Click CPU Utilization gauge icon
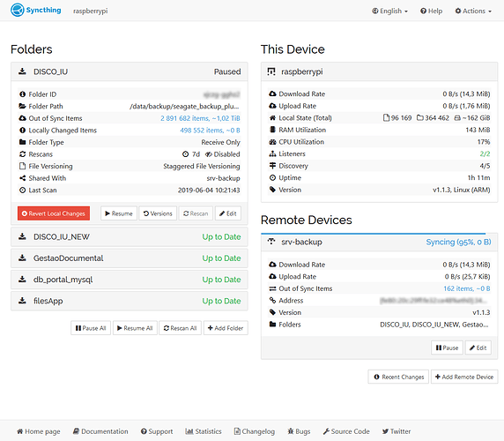The image size is (504, 441). click(272, 142)
